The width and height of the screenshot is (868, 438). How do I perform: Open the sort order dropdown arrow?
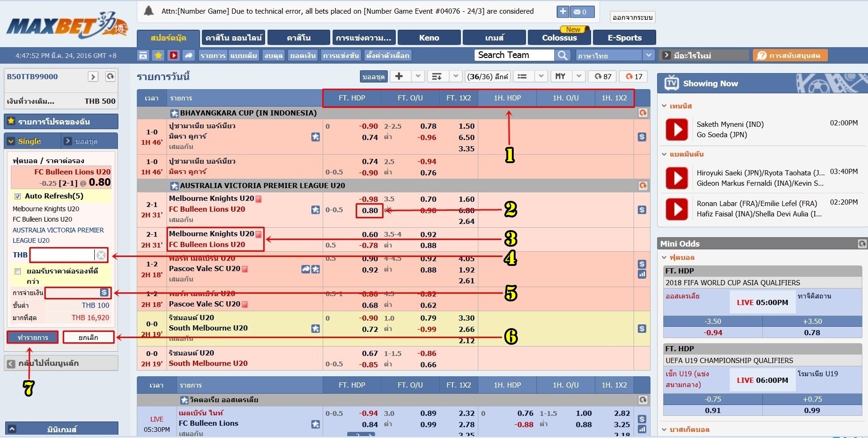(455, 76)
